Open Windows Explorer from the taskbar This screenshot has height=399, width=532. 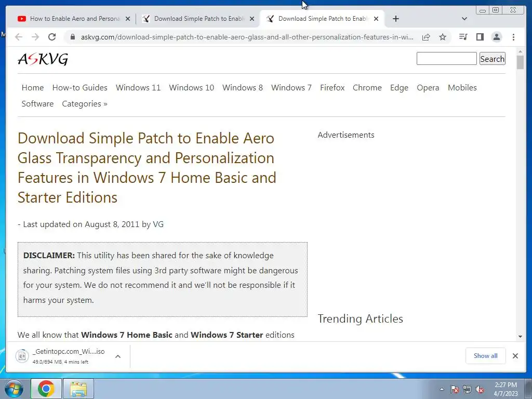point(78,389)
